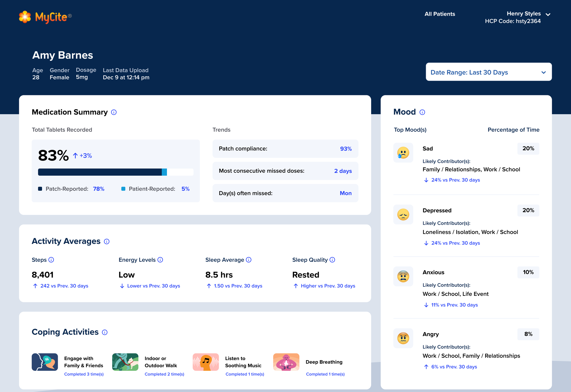Click Sleep Quality info icon

coord(332,260)
